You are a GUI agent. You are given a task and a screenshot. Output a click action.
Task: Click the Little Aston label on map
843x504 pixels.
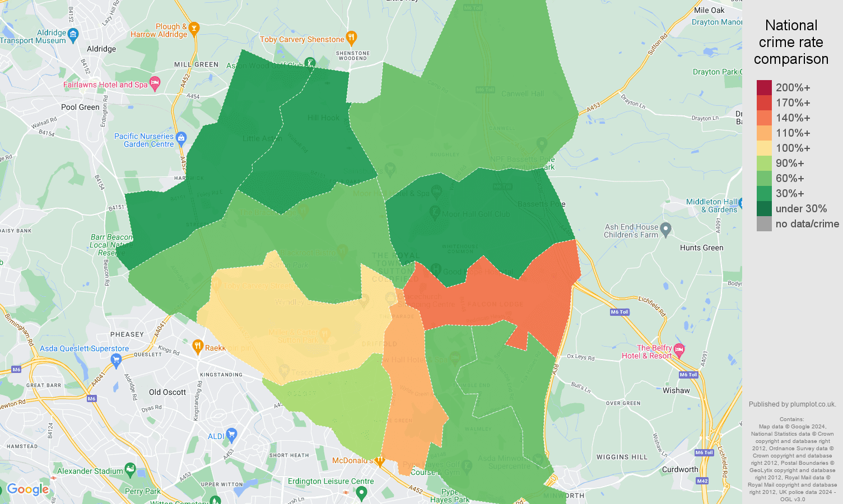click(262, 138)
